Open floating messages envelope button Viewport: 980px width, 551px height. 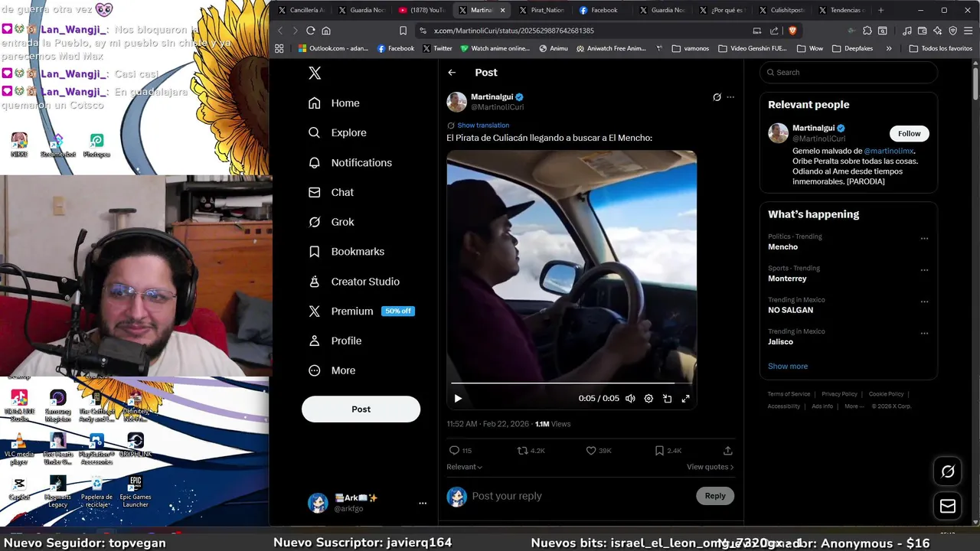pos(948,506)
